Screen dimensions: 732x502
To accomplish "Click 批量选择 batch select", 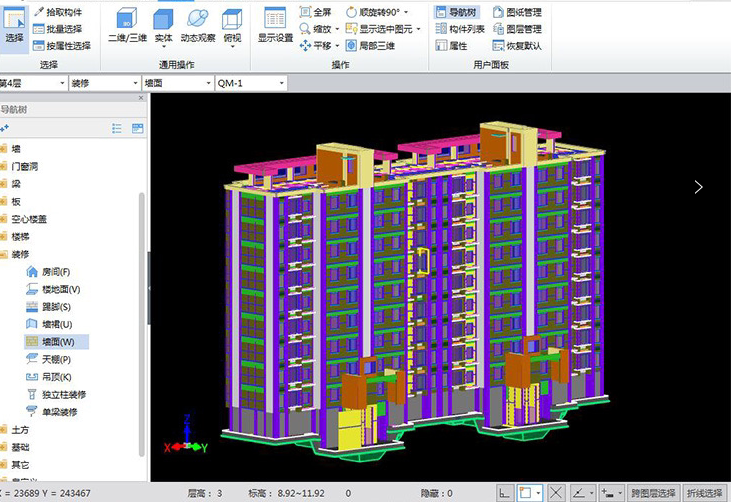I will (58, 29).
